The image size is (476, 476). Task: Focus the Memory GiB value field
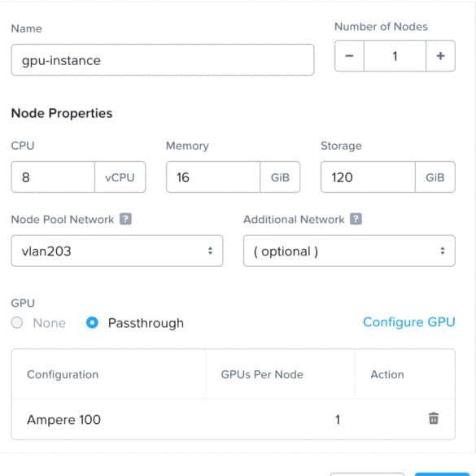pyautogui.click(x=213, y=177)
